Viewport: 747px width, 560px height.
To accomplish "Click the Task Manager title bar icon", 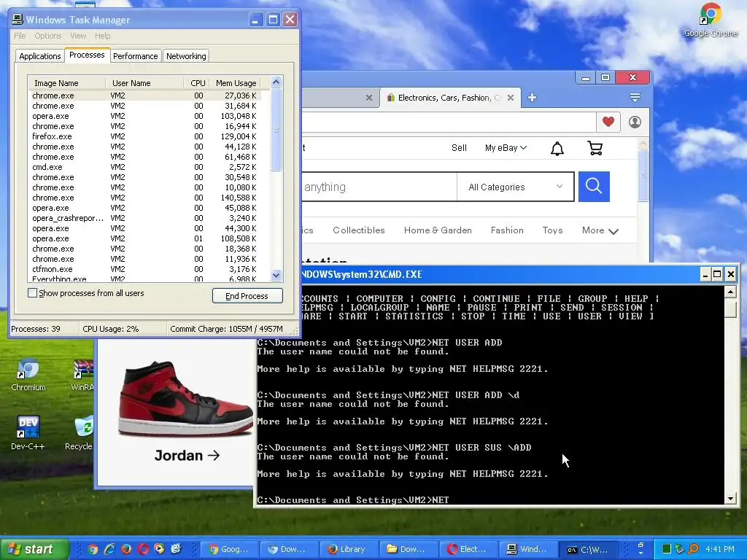I will pyautogui.click(x=18, y=20).
